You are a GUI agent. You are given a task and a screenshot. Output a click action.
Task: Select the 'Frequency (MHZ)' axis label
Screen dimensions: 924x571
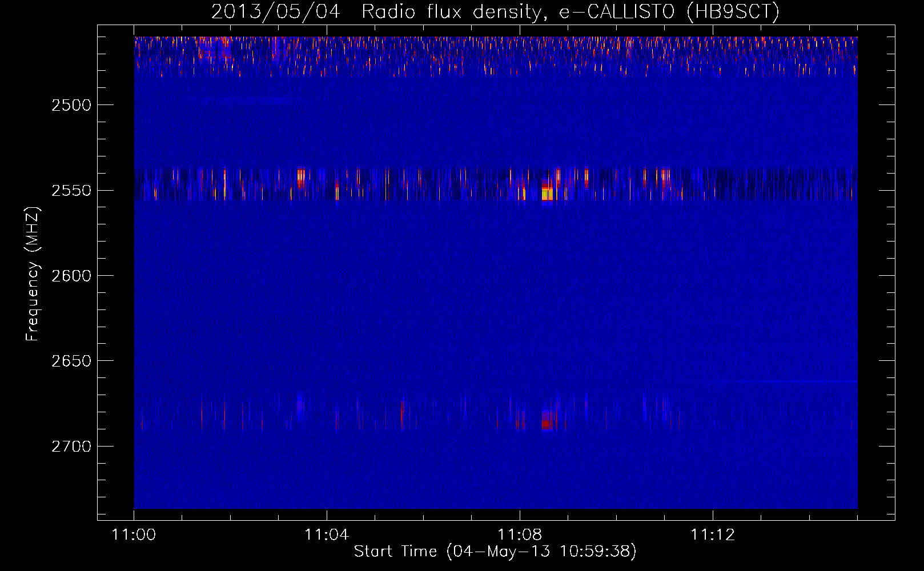33,274
